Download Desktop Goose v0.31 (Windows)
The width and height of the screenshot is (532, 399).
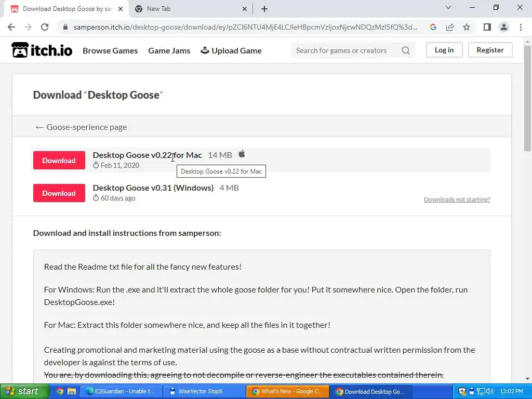(59, 193)
